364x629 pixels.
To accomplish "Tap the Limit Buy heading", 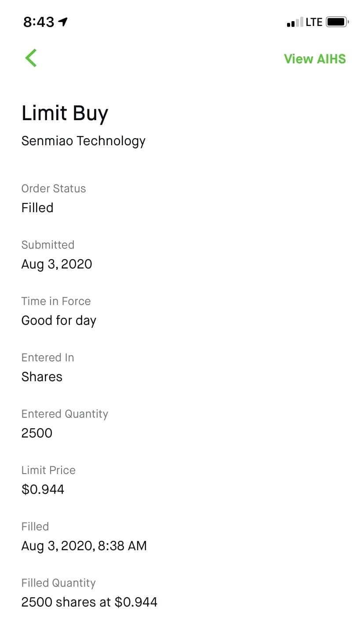I will pos(65,113).
